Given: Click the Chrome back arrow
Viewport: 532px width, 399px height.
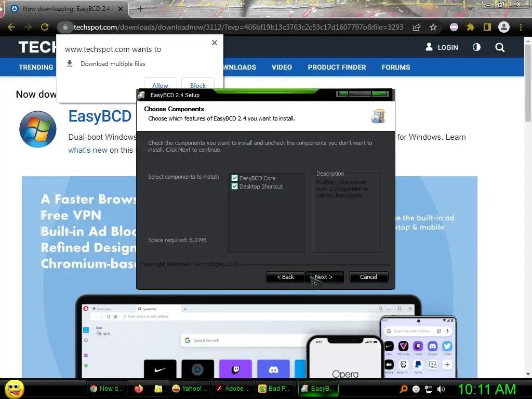Looking at the screenshot, I should [x=11, y=27].
